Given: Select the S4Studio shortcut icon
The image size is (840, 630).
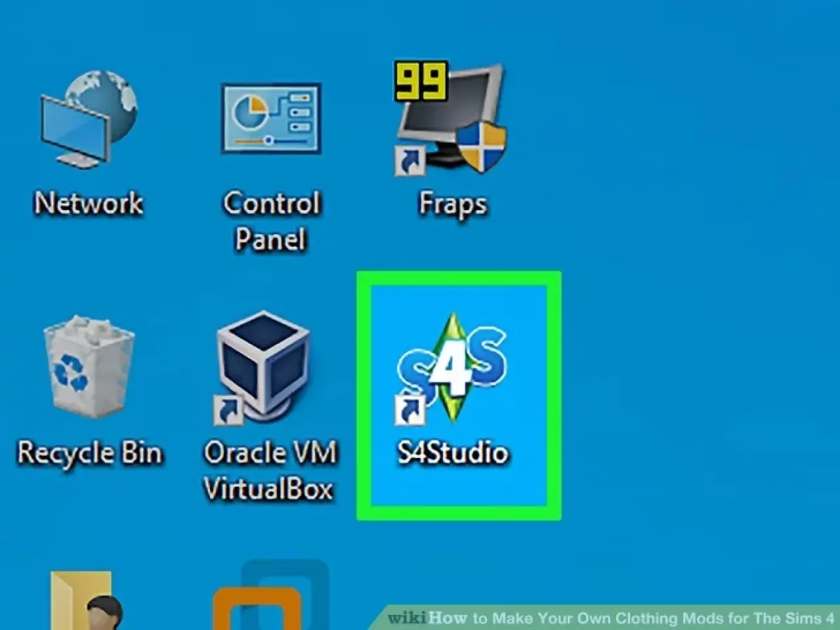Looking at the screenshot, I should click(451, 367).
